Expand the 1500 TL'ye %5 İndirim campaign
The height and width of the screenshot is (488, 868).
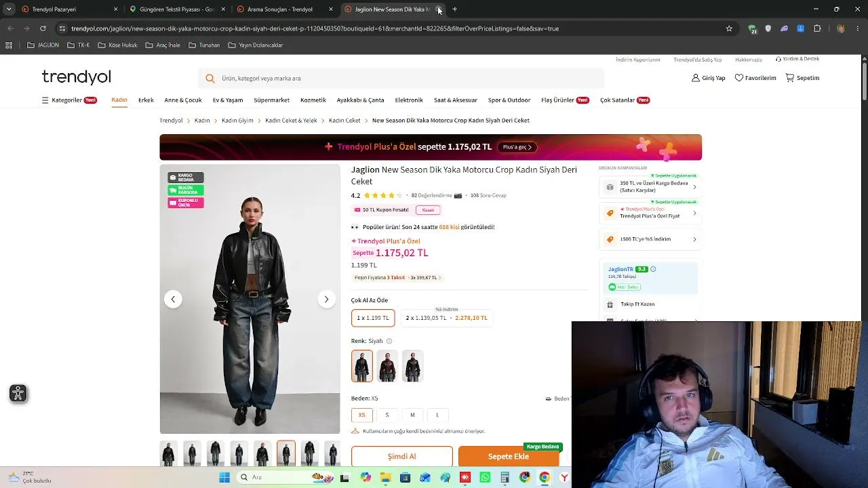650,239
